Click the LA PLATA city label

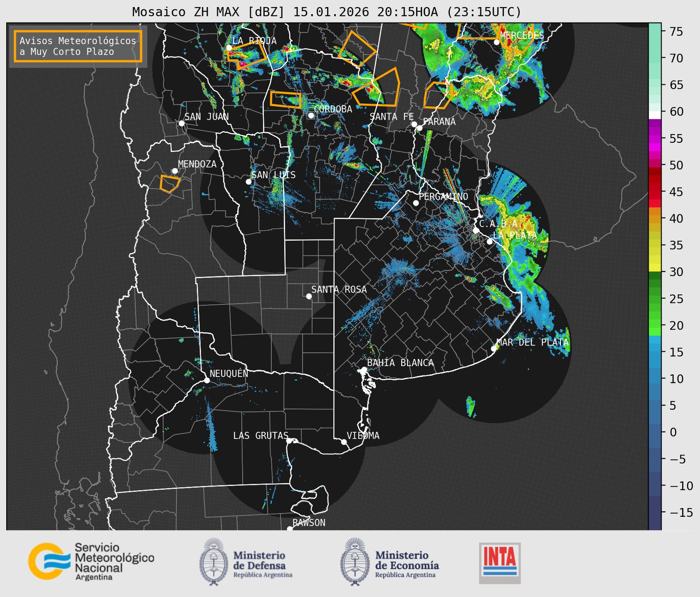click(x=515, y=235)
